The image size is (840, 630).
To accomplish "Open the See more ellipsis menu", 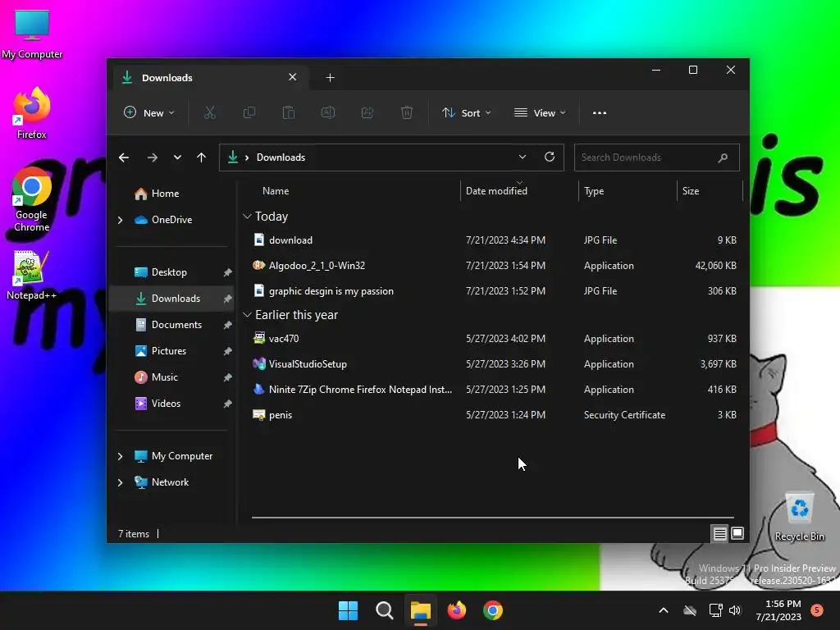I will pos(600,113).
